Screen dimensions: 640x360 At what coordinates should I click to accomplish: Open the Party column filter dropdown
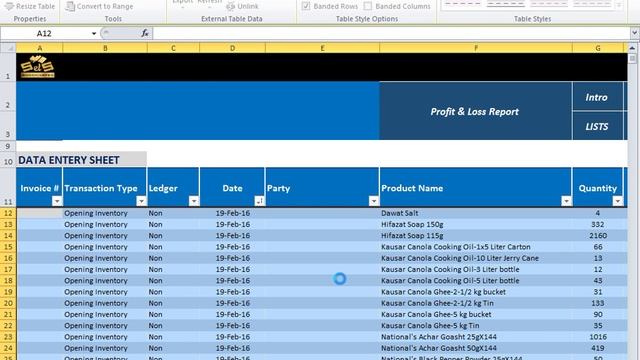[373, 201]
